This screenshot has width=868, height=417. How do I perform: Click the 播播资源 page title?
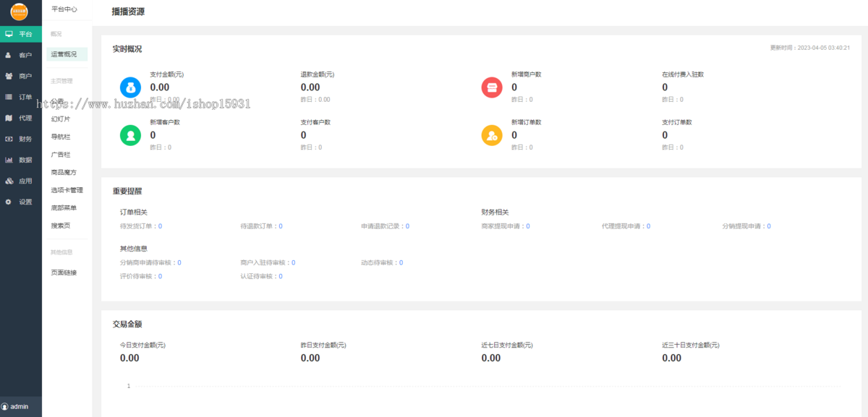click(128, 12)
